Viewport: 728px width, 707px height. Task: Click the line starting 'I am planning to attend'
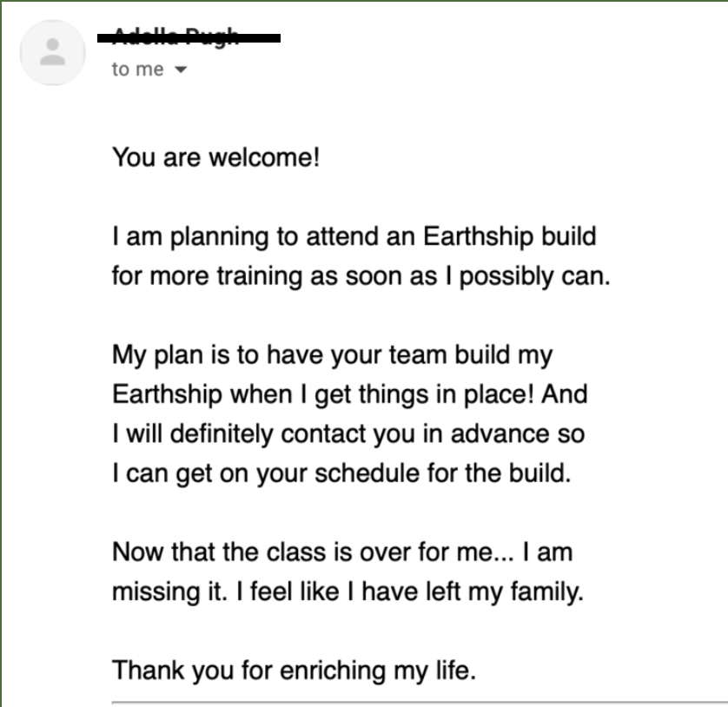coord(354,237)
